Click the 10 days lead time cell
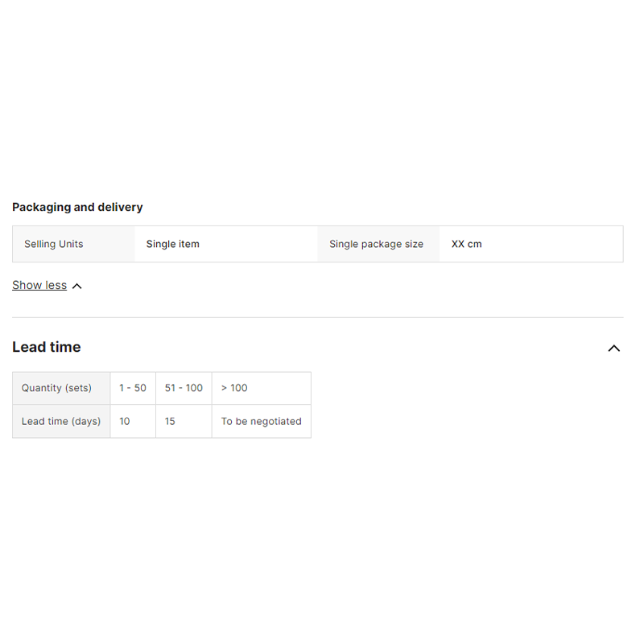Screen dimensions: 644x644 (x=133, y=421)
